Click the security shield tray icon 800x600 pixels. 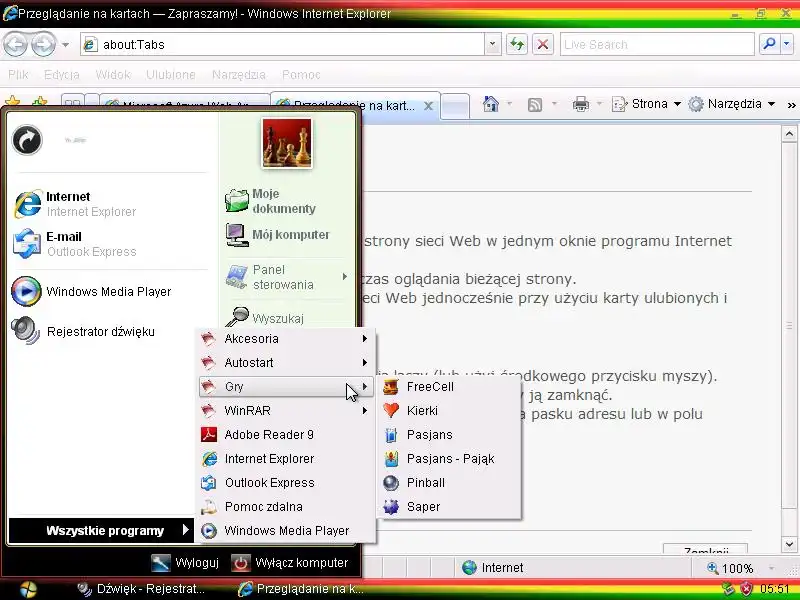(x=745, y=589)
